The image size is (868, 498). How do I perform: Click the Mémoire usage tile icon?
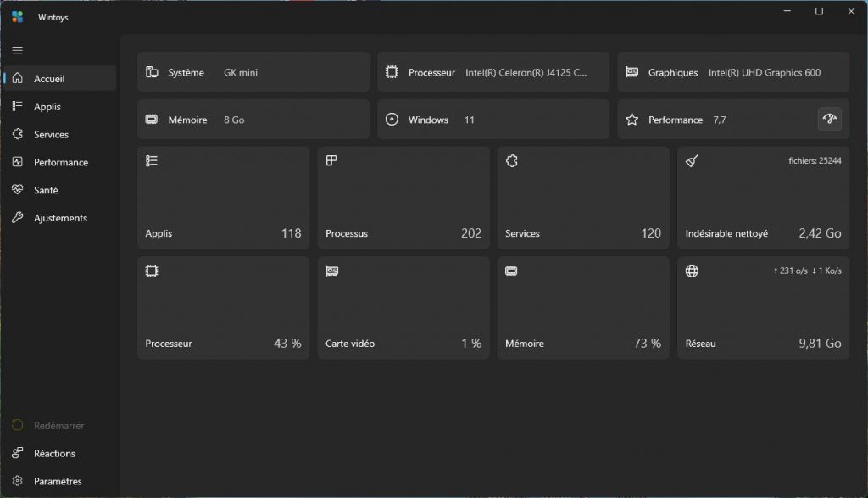click(511, 271)
